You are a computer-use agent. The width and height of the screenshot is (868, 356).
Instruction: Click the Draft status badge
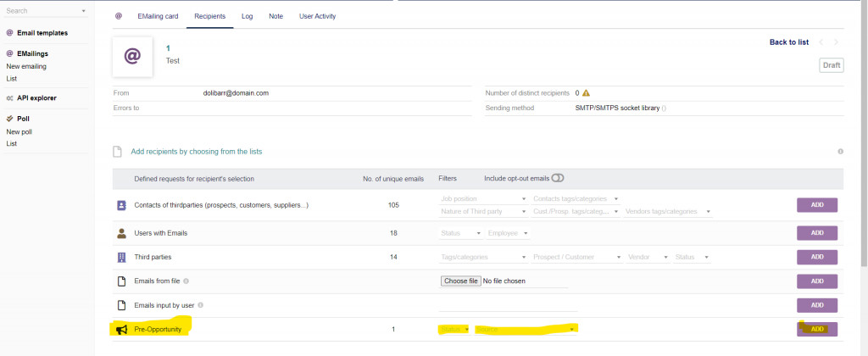coord(832,64)
